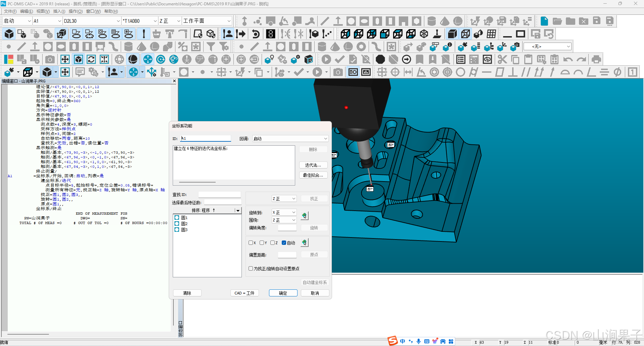
Task: Click the checkmark icon in fourth toolbar row
Action: [x=339, y=60]
